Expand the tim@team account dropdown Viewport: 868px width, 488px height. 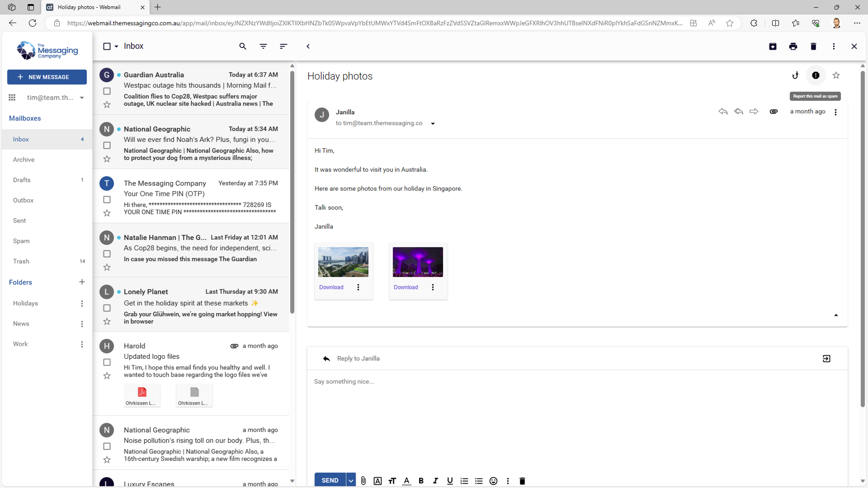click(x=81, y=98)
